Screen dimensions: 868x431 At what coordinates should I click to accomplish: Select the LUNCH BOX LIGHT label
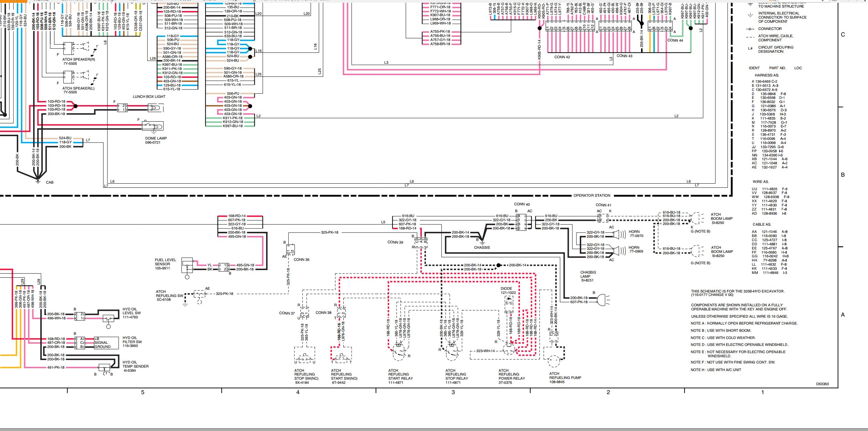point(149,97)
